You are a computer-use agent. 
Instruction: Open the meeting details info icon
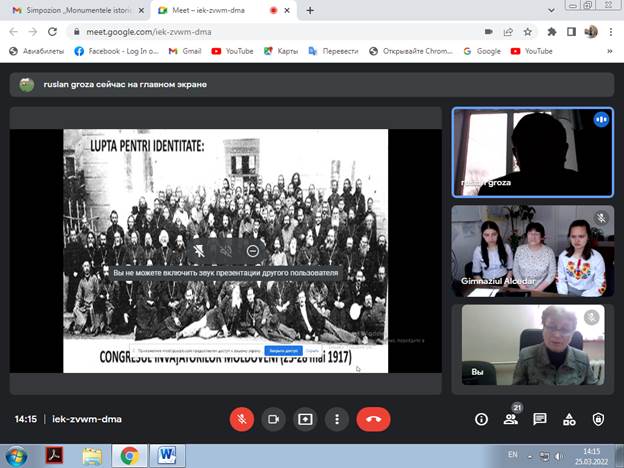coord(481,419)
